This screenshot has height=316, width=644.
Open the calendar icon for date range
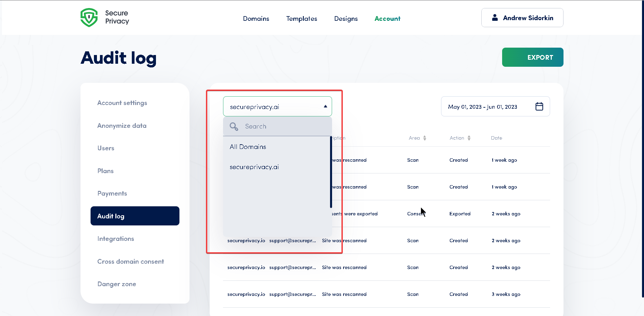point(539,106)
